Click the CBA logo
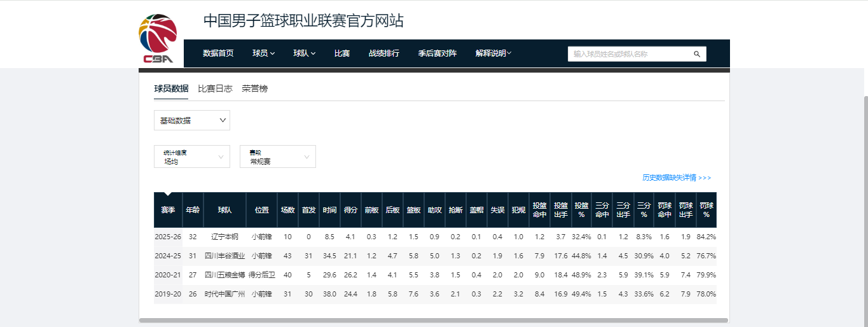The image size is (868, 327). 158,39
